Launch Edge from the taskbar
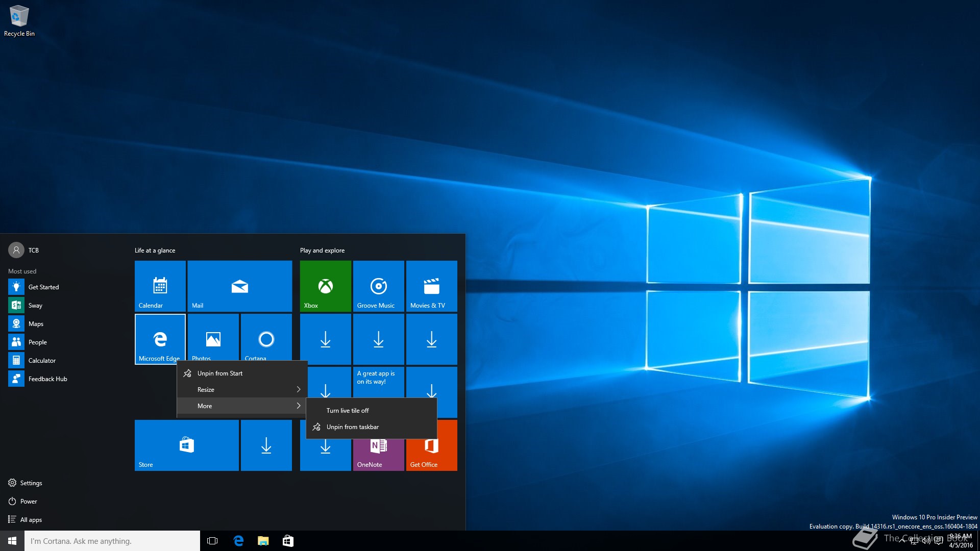 pyautogui.click(x=238, y=541)
